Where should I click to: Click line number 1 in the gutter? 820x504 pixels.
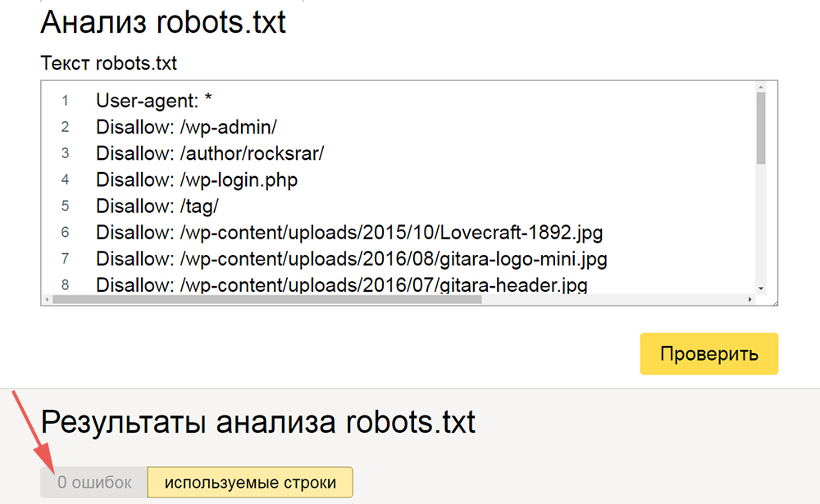(65, 102)
